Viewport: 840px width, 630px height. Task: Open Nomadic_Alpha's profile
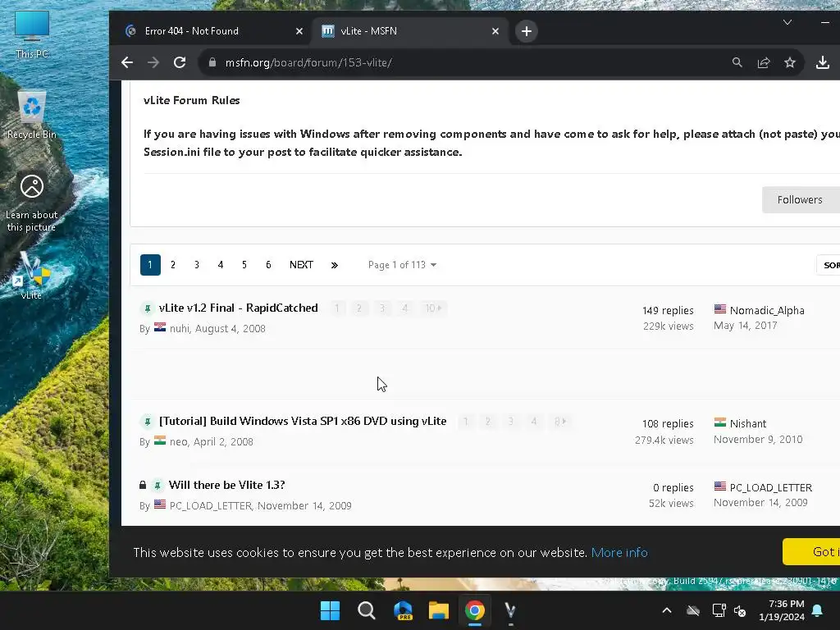[767, 310]
